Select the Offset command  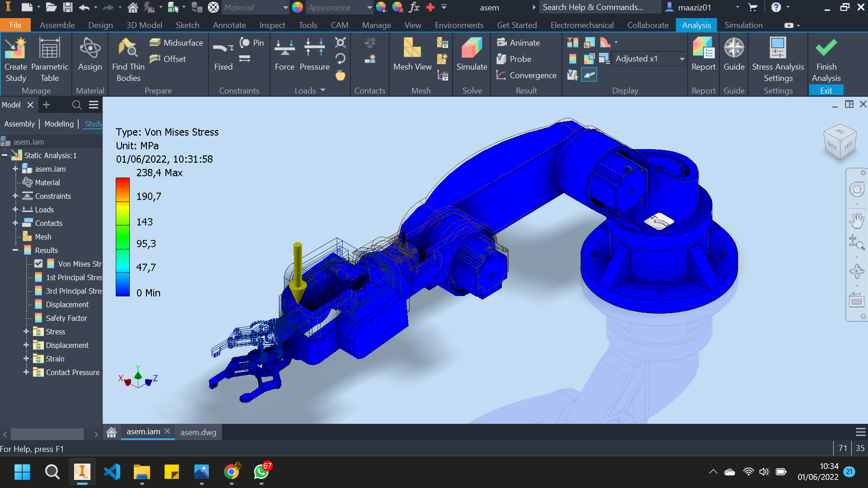tap(168, 59)
